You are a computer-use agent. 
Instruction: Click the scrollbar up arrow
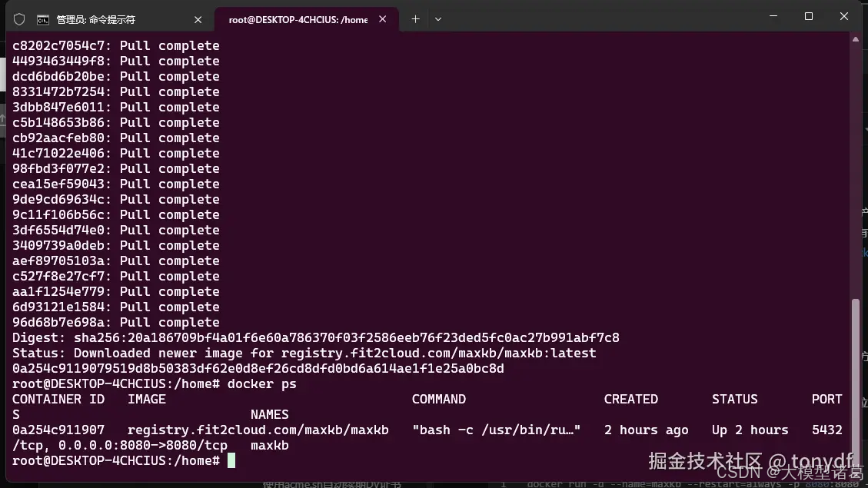click(x=856, y=40)
